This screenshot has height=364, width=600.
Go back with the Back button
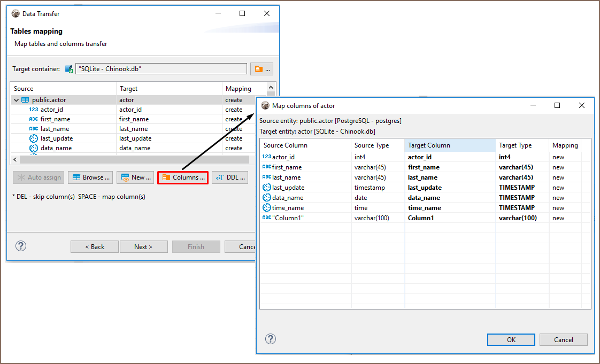95,246
